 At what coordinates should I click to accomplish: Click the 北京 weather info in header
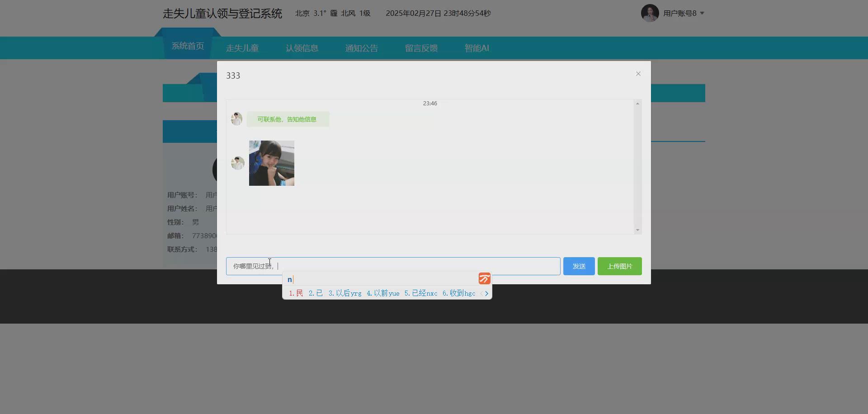[x=333, y=13]
